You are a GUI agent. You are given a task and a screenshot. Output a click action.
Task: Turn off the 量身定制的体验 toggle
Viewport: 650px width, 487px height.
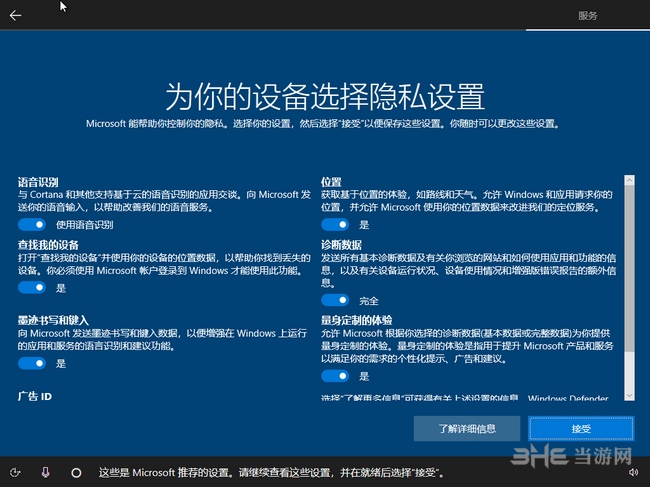coord(335,376)
